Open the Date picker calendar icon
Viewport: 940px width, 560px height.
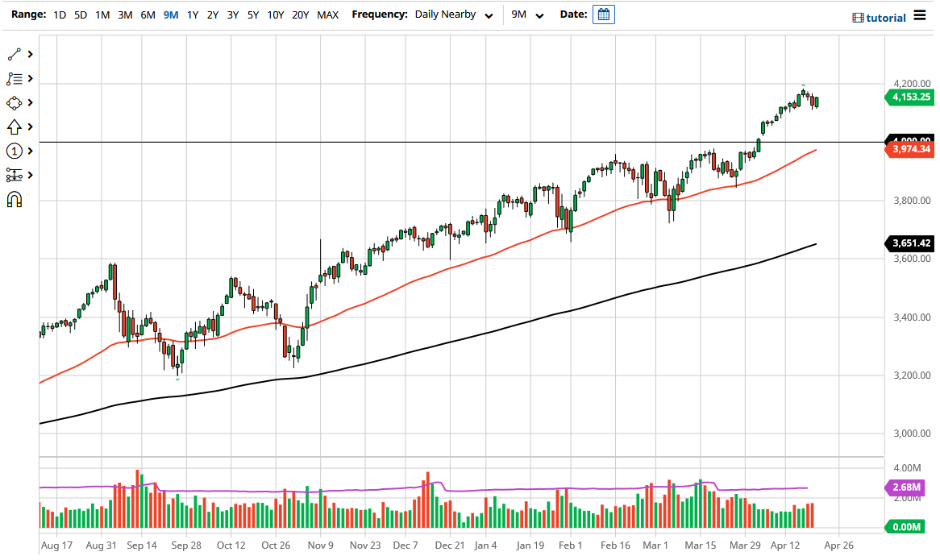coord(604,14)
